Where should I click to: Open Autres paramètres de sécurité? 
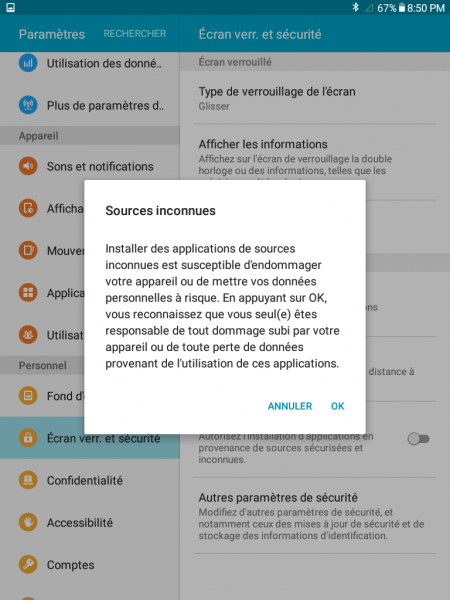[x=315, y=516]
